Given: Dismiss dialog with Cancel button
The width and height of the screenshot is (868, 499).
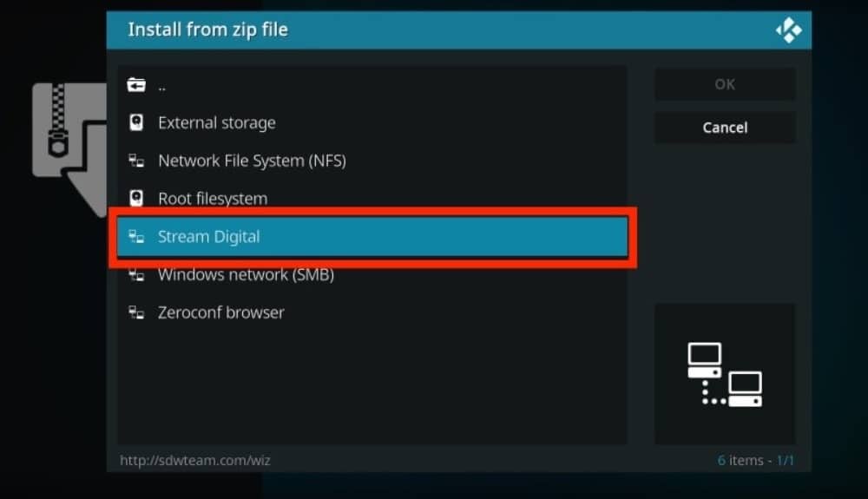Looking at the screenshot, I should click(725, 128).
